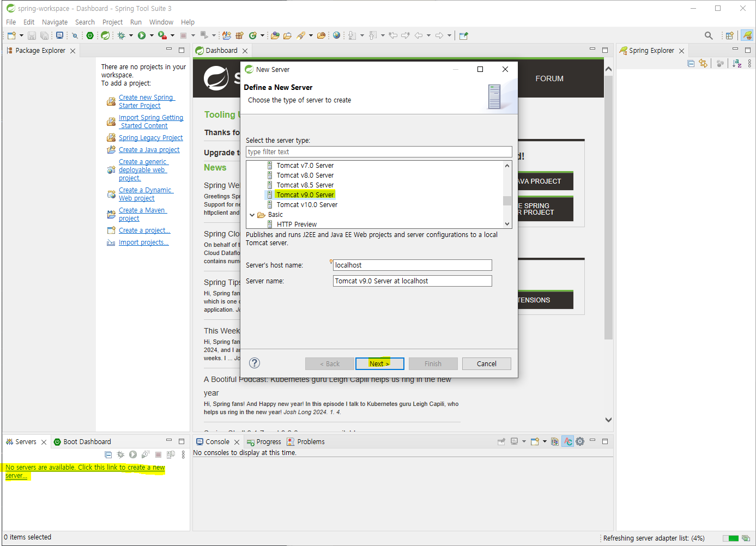756x546 pixels.
Task: Click the Open Perspective icon
Action: pyautogui.click(x=729, y=35)
